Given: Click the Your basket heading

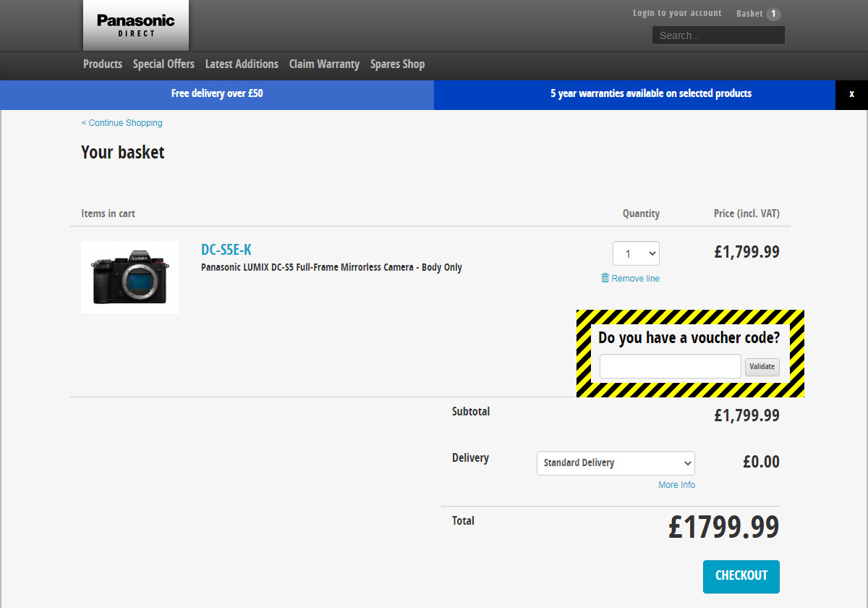Looking at the screenshot, I should (123, 153).
